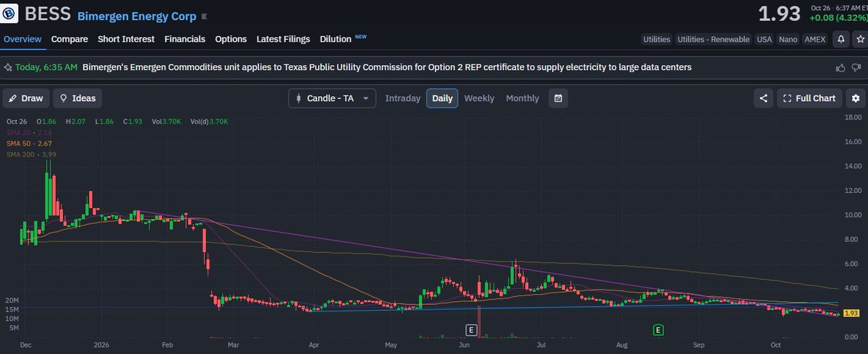The width and height of the screenshot is (868, 354).
Task: Click the SMA 200 indicator legend
Action: 30,154
